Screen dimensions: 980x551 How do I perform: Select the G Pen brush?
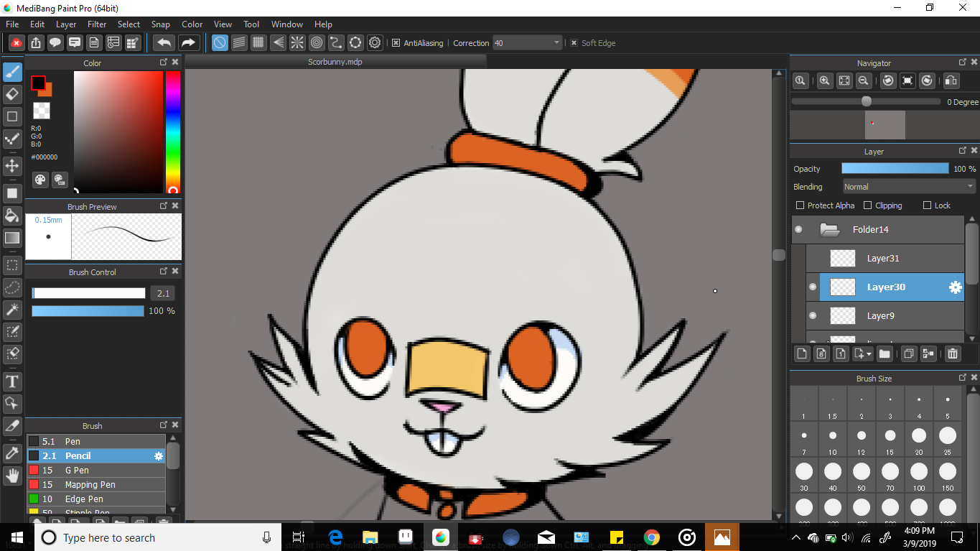(x=96, y=471)
